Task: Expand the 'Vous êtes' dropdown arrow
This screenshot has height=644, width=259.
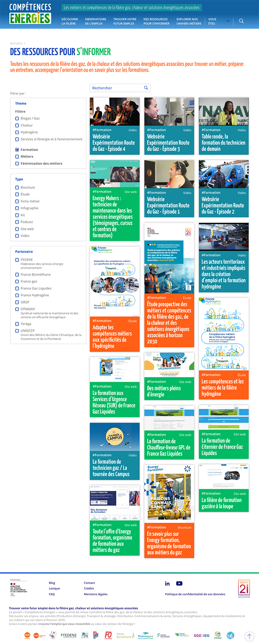Action: click(228, 21)
